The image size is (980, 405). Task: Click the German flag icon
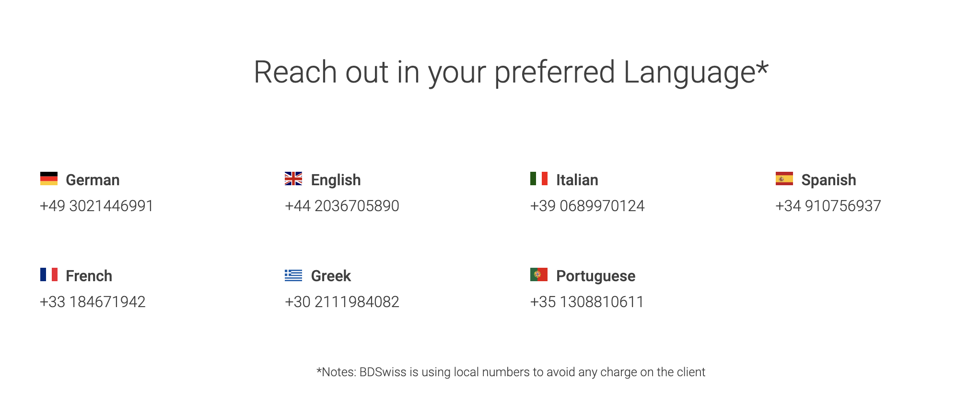point(49,179)
